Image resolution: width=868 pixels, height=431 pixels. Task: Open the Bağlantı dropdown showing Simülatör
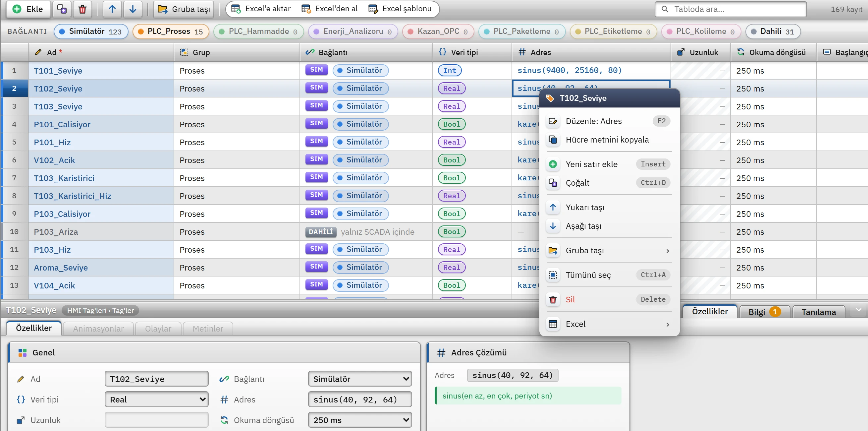click(x=360, y=379)
